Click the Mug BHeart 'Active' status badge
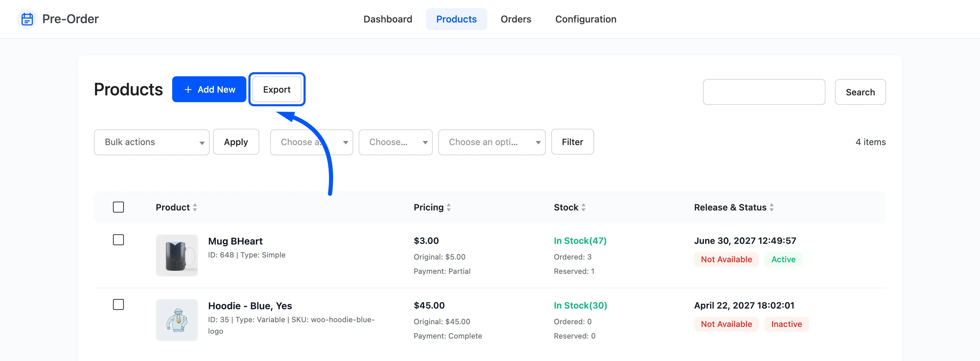 783,259
